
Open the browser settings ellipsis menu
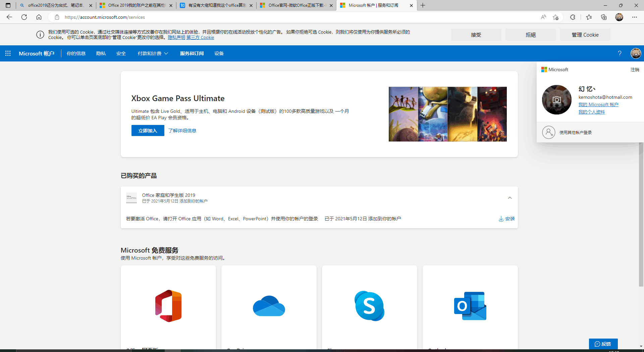(635, 17)
